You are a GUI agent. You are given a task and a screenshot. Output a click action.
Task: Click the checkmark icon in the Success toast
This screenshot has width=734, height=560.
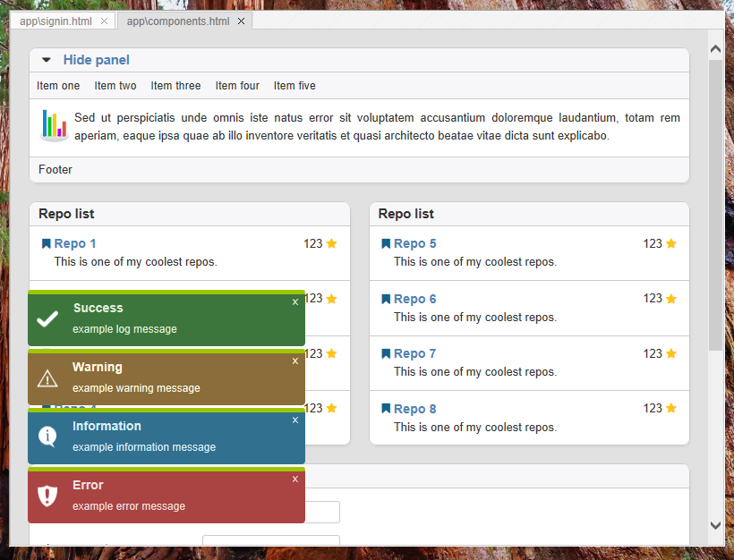(x=47, y=318)
